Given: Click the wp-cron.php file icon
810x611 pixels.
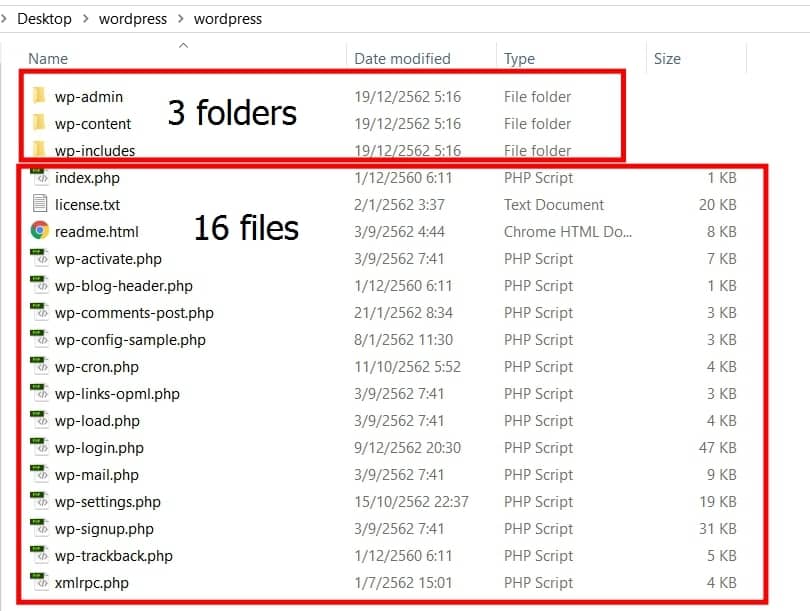Looking at the screenshot, I should (x=39, y=365).
